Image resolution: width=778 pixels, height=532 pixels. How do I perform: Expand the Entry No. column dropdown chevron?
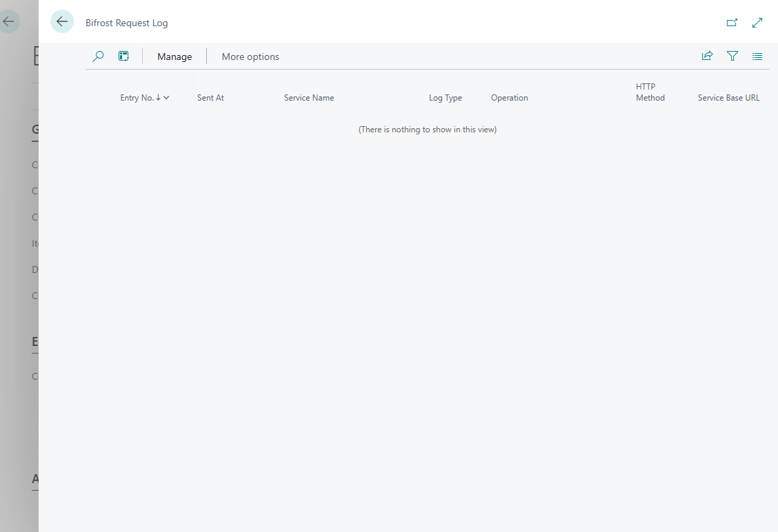pos(166,98)
